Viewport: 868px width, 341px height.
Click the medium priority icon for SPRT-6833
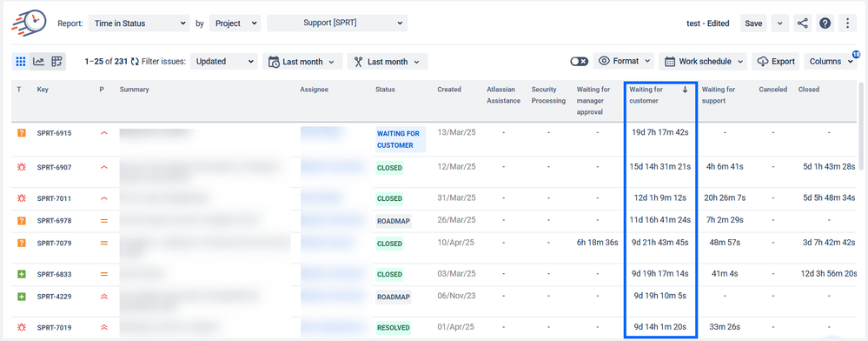[103, 274]
